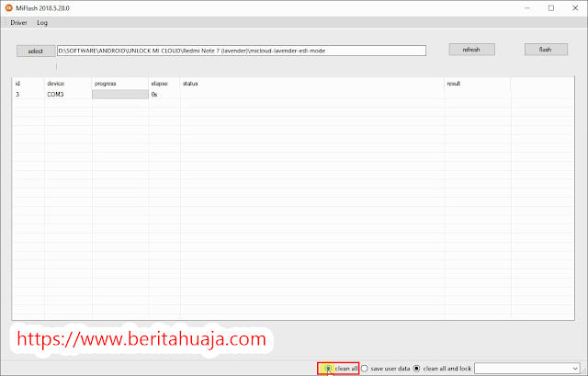Click the MiFlash app icon in title bar
The image size is (588, 376).
point(8,8)
